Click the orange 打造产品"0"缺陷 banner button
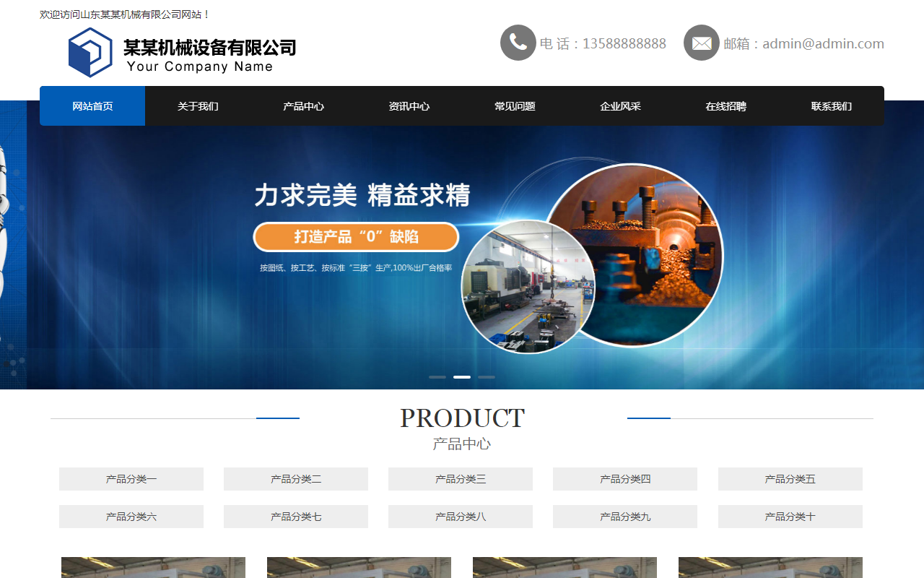924x578 pixels. click(x=356, y=237)
